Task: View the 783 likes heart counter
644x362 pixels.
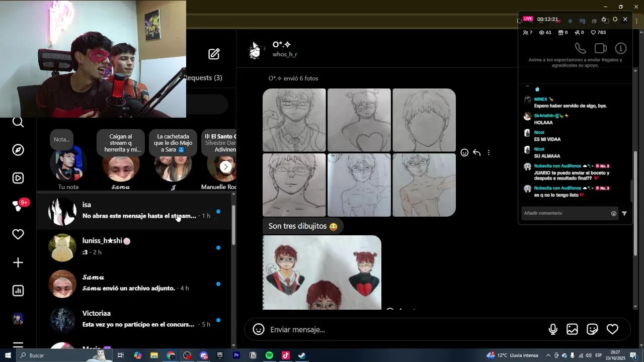Action: coord(598,32)
